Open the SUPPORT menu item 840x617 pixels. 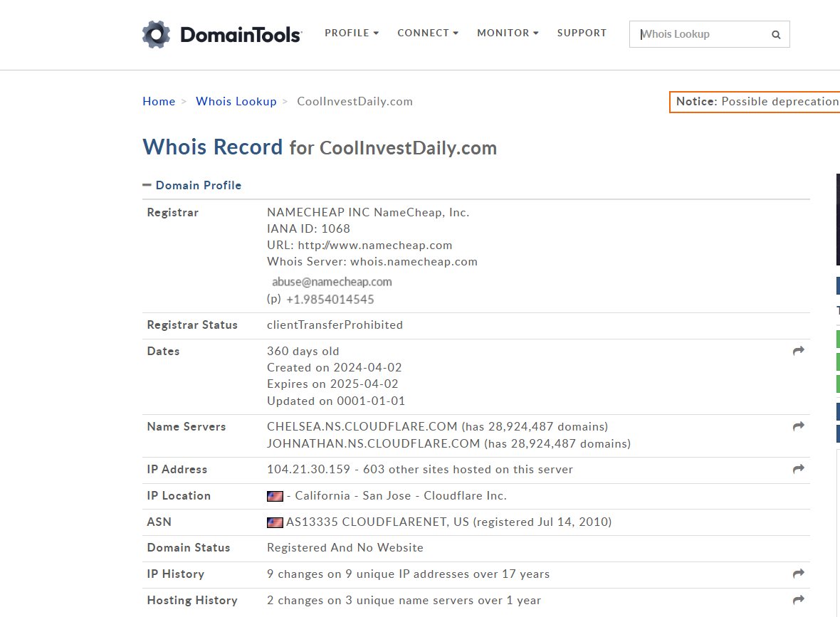(582, 33)
